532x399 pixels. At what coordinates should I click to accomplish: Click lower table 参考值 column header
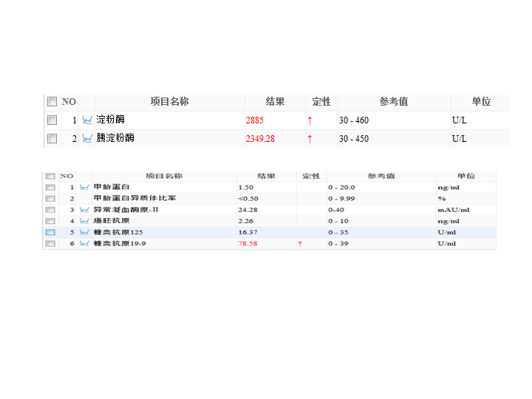381,176
